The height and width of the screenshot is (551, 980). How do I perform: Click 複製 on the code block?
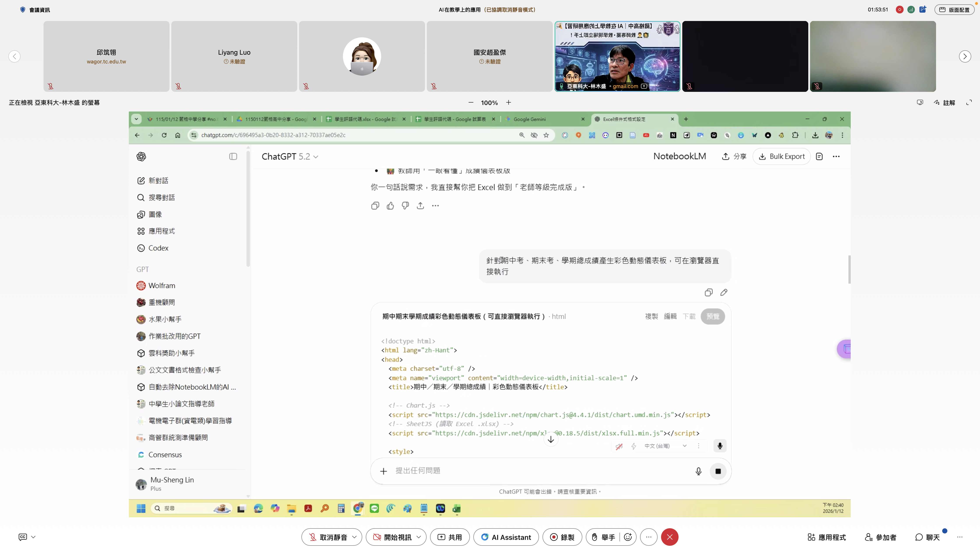651,316
